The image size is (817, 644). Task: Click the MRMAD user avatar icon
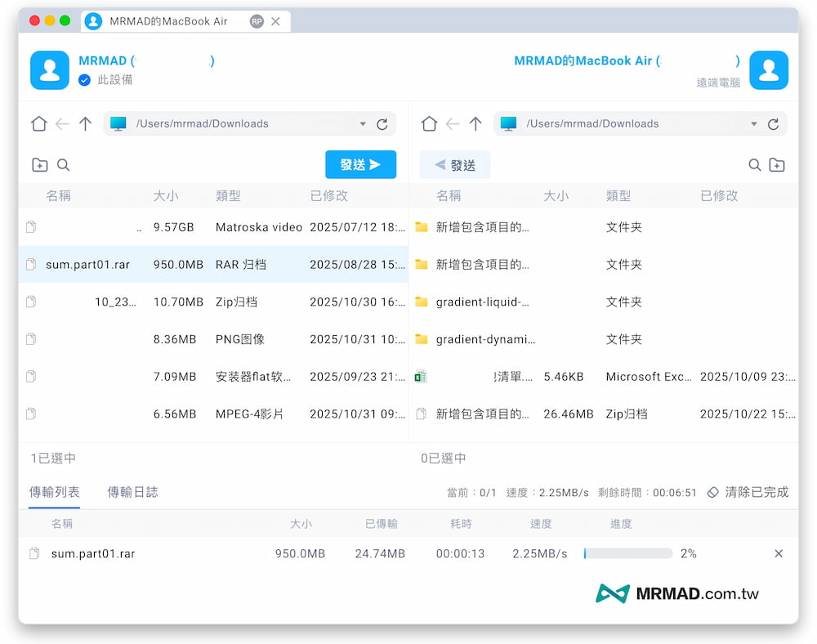coord(49,70)
